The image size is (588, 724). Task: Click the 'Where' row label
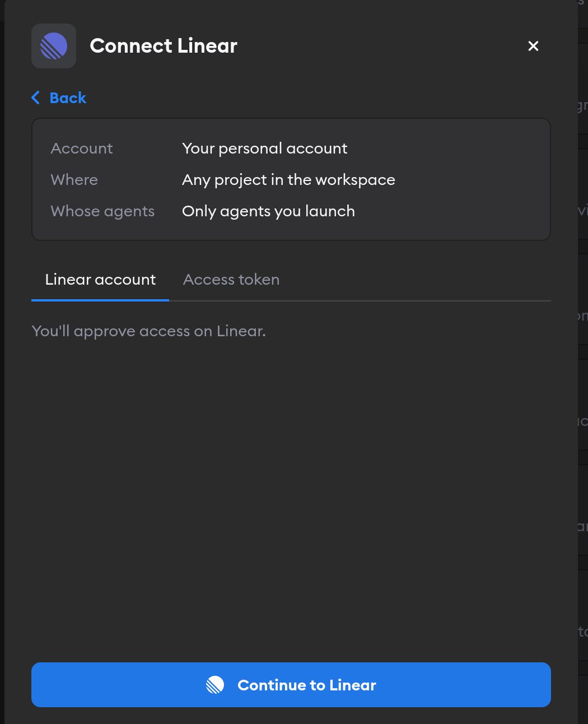(74, 180)
